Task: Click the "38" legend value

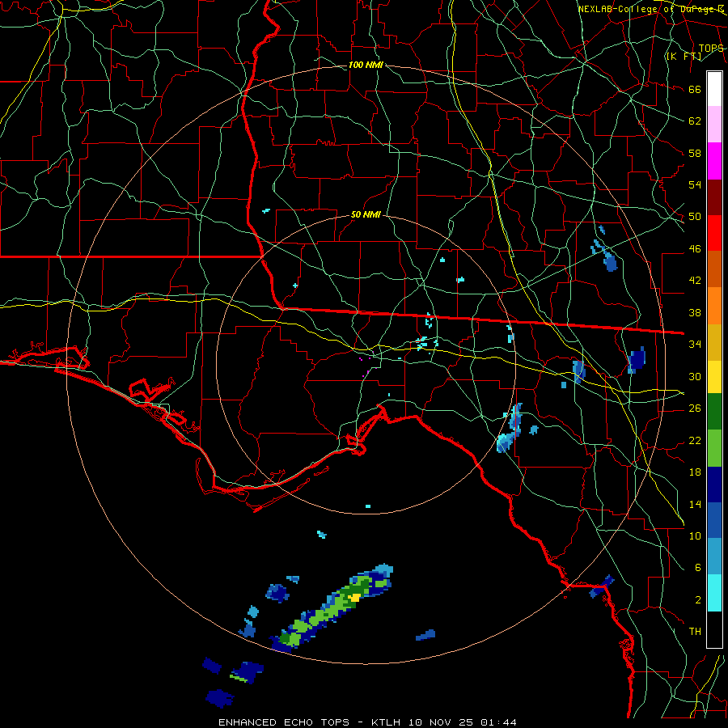Action: 695,312
